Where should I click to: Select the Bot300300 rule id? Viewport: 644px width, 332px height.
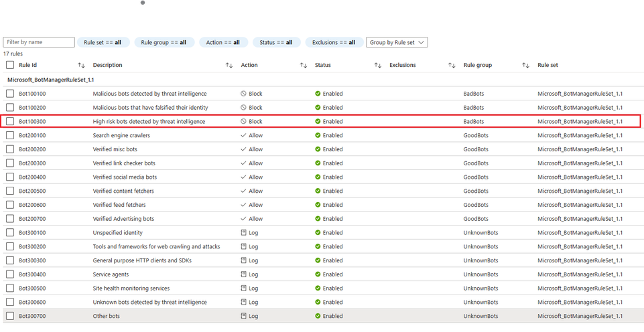(32, 260)
